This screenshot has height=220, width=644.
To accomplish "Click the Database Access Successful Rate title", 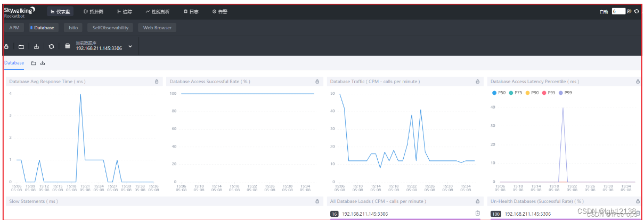I will (x=210, y=82).
